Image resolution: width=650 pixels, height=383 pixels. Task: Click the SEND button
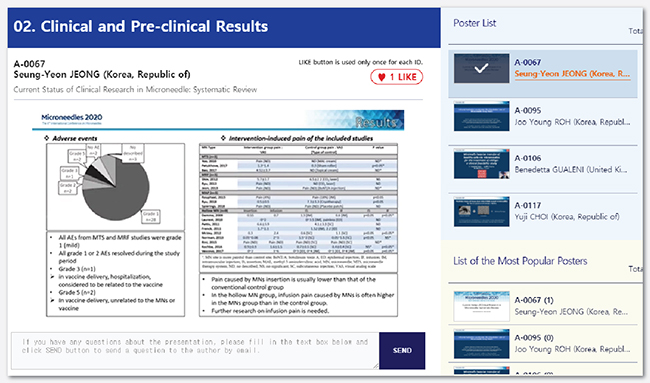click(x=402, y=350)
